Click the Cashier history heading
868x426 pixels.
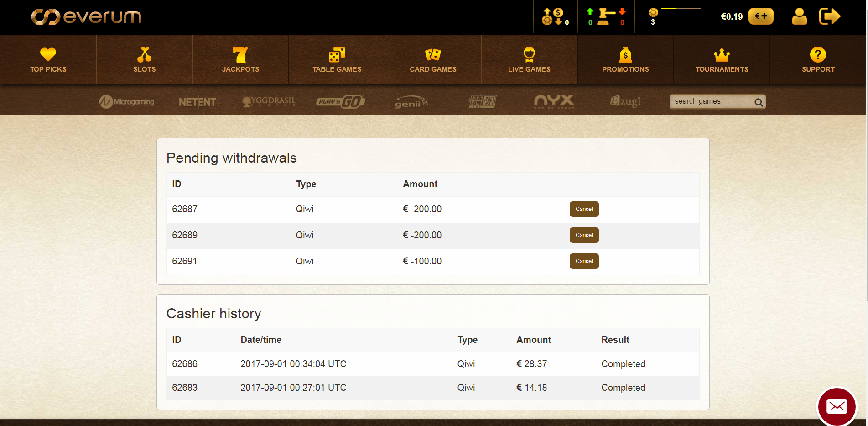click(x=214, y=314)
